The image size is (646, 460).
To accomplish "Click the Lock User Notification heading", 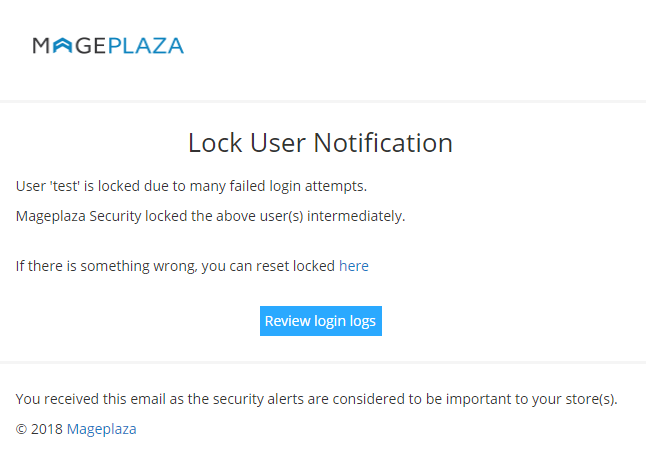I will click(x=320, y=143).
